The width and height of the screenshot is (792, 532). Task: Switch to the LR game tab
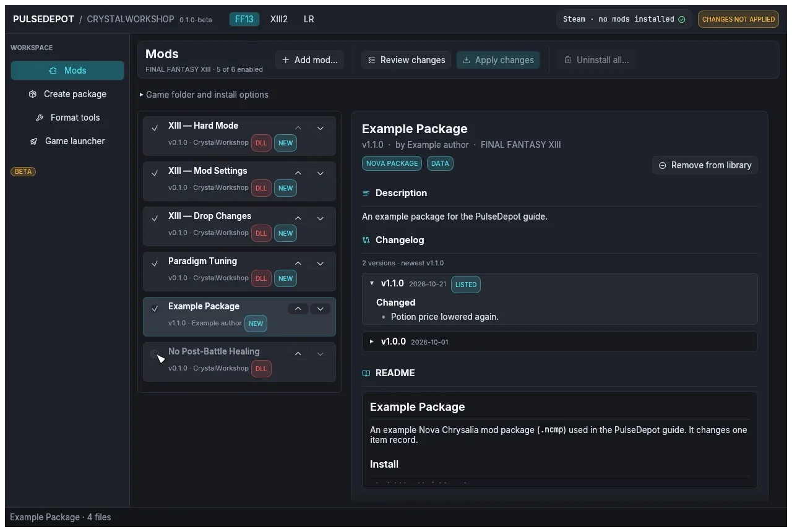[x=309, y=19]
